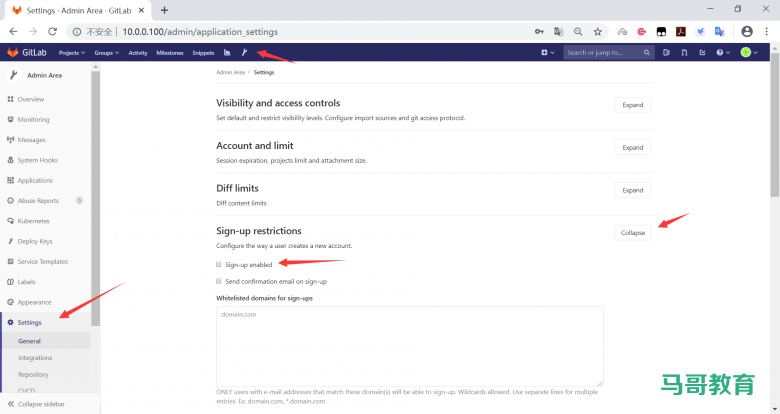
Task: Click the Admin Area wrench header icon
Action: click(13, 75)
